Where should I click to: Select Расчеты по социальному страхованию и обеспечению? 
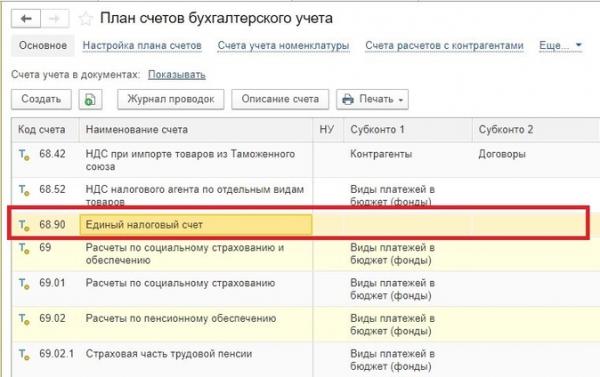[x=185, y=254]
